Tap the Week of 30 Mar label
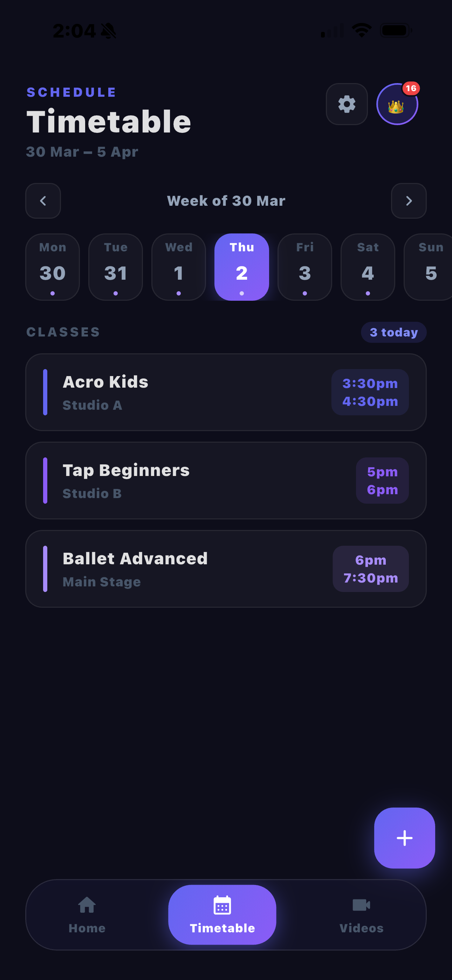The height and width of the screenshot is (980, 452). click(226, 201)
